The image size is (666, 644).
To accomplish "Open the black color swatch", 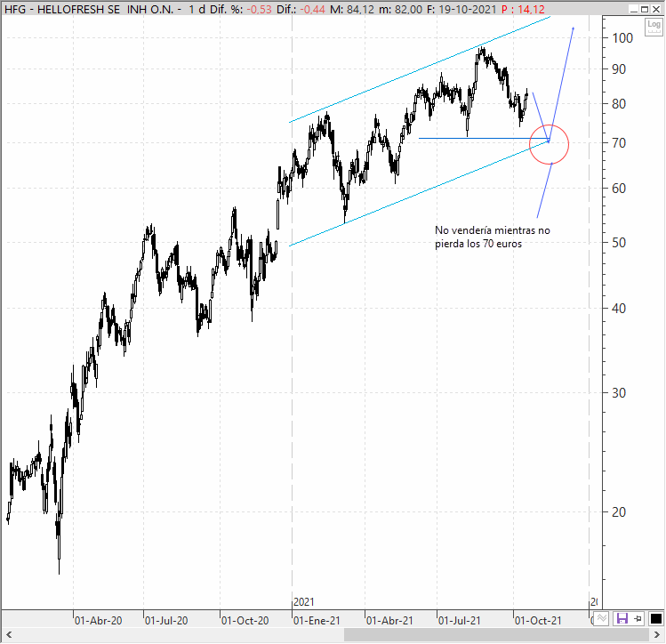I will (656, 618).
